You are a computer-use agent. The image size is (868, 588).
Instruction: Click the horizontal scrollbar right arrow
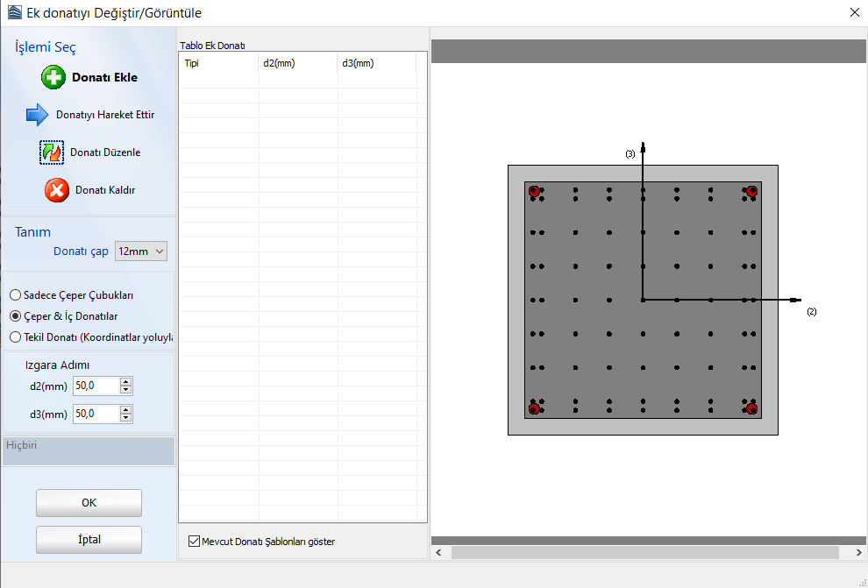pyautogui.click(x=857, y=552)
